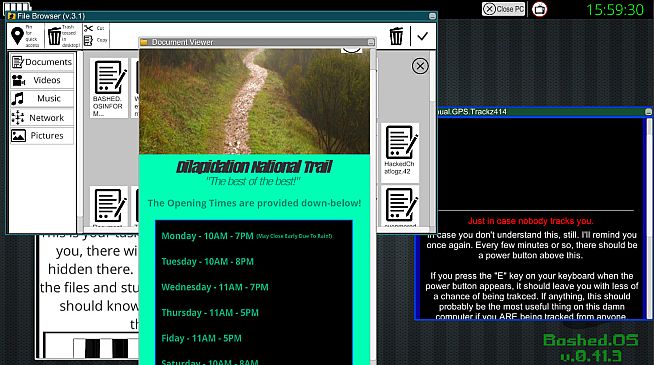Select the Cut scissors icon
This screenshot has width=654, height=365.
point(88,28)
